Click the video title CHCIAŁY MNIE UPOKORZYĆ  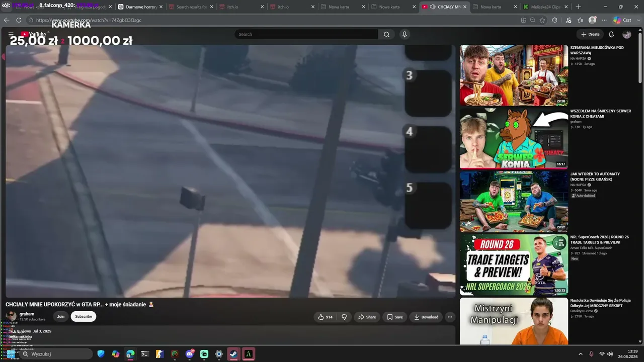pos(79,304)
